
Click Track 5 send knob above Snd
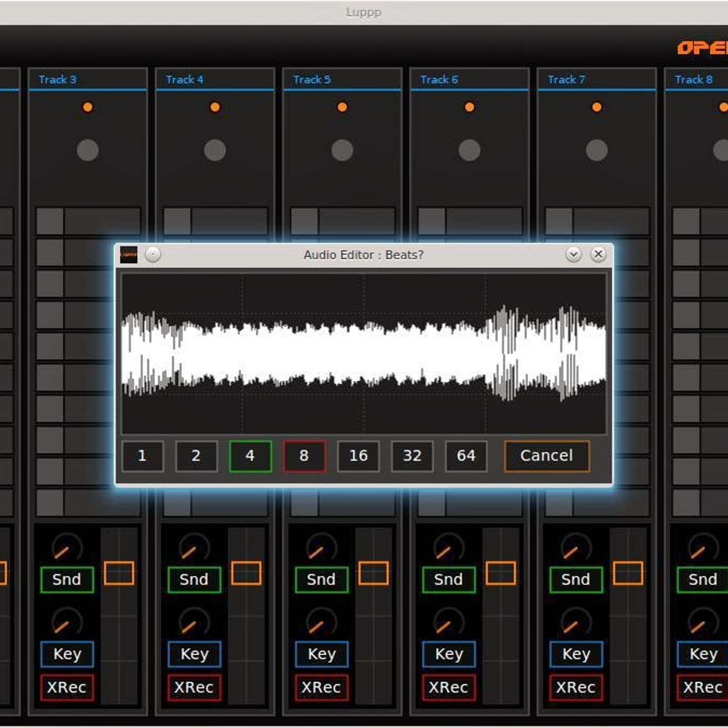click(x=322, y=547)
